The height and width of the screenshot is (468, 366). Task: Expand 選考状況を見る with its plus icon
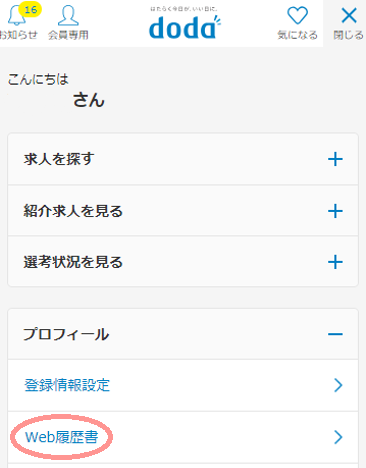pyautogui.click(x=335, y=262)
